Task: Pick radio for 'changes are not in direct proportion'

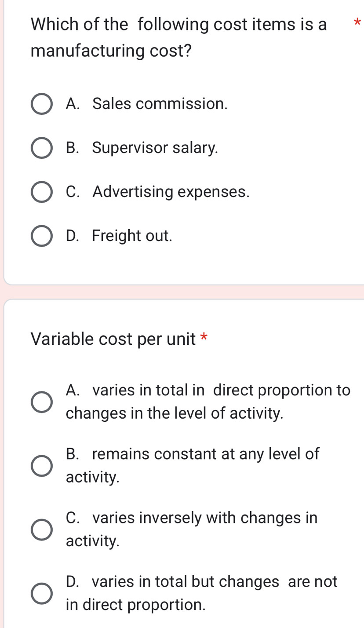Action: 42,593
